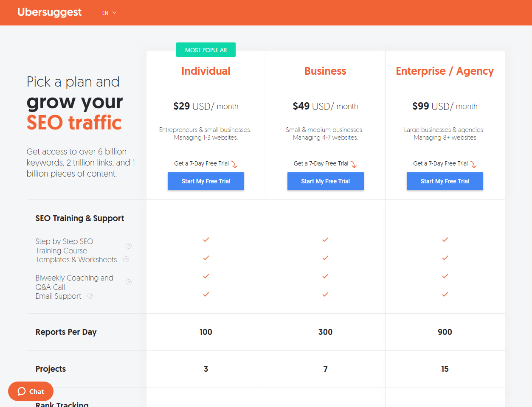Open the EN language dropdown
The height and width of the screenshot is (407, 532).
tap(109, 13)
